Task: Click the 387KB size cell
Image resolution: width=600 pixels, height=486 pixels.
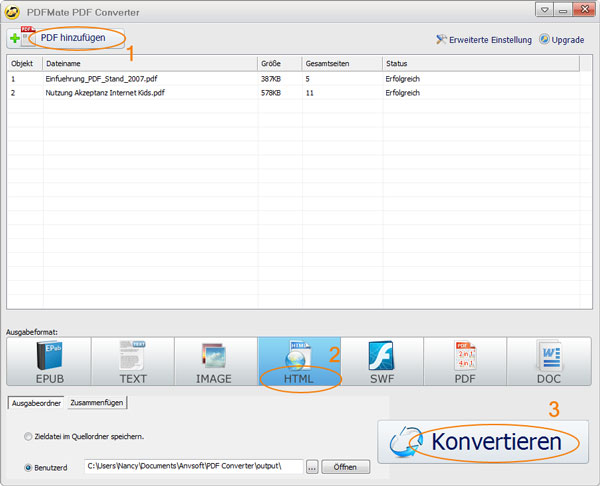Action: click(x=271, y=79)
